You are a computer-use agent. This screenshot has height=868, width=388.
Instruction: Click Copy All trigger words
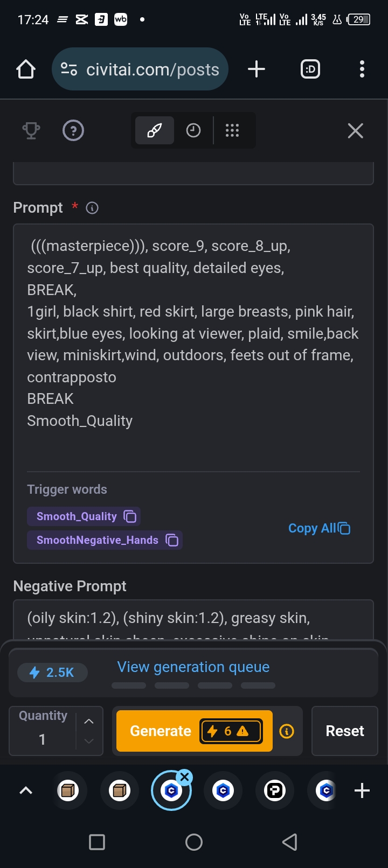coord(319,528)
